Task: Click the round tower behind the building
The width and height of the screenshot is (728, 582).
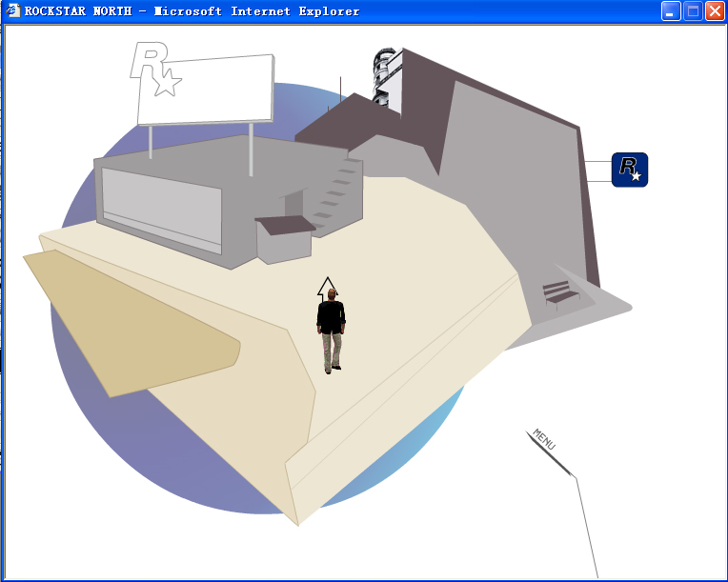Action: pyautogui.click(x=386, y=76)
